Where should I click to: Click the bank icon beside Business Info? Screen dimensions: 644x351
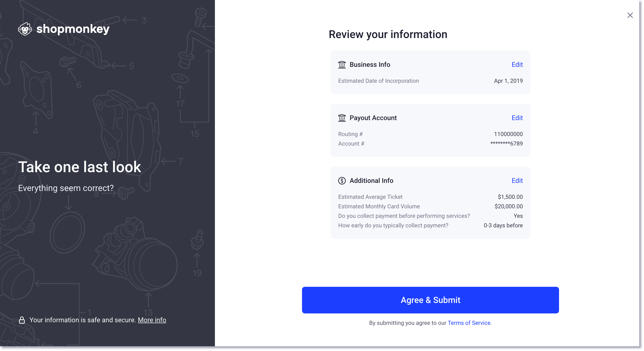pyautogui.click(x=342, y=65)
